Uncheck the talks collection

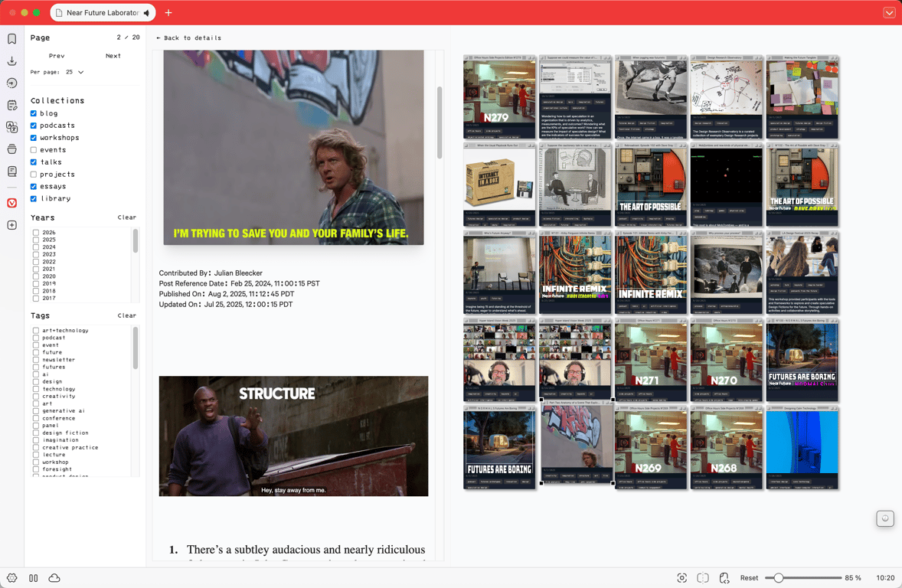point(34,162)
